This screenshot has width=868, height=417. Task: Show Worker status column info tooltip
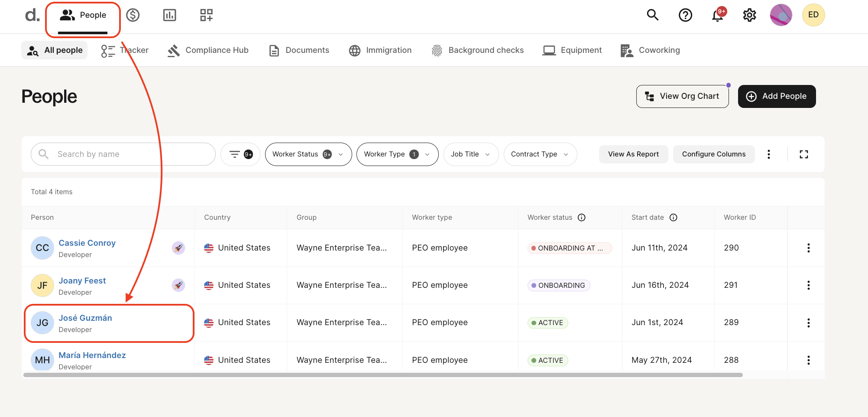(x=582, y=218)
